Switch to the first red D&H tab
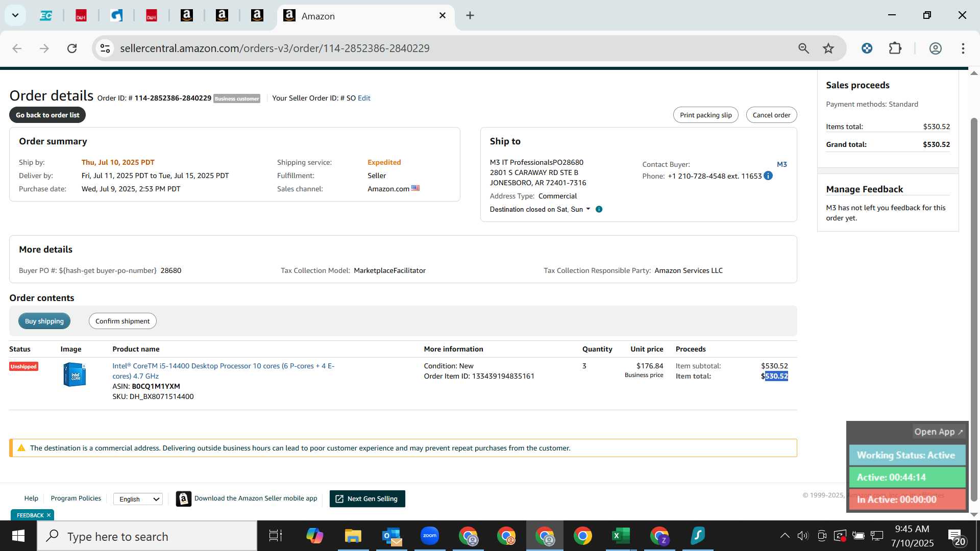 click(81, 16)
